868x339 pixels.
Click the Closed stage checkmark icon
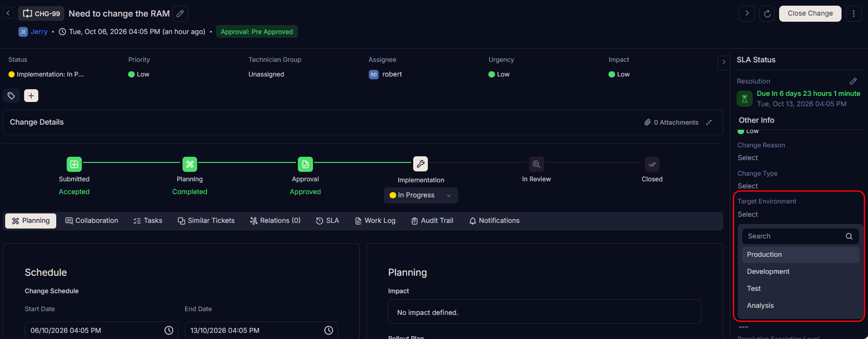click(x=652, y=164)
